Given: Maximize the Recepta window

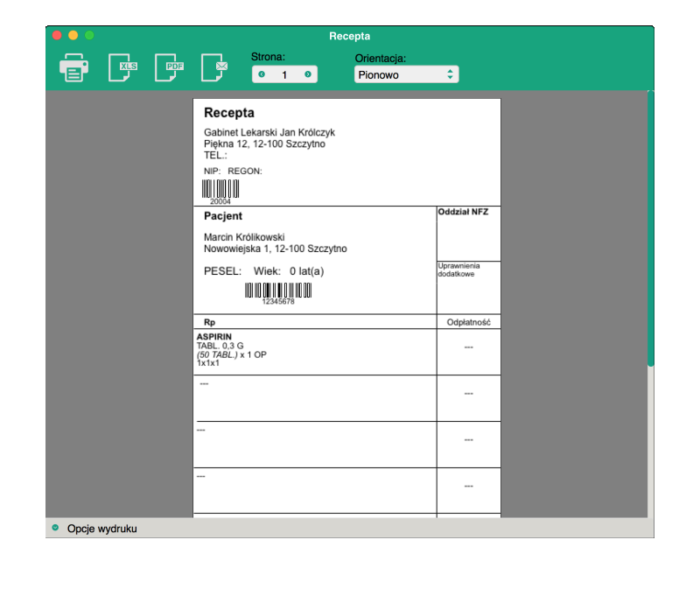Looking at the screenshot, I should [x=89, y=35].
